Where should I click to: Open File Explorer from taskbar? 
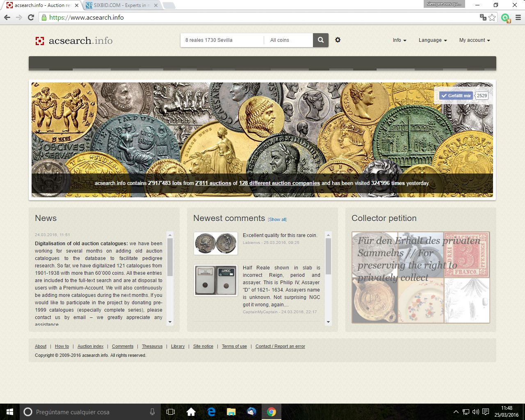[x=231, y=412]
